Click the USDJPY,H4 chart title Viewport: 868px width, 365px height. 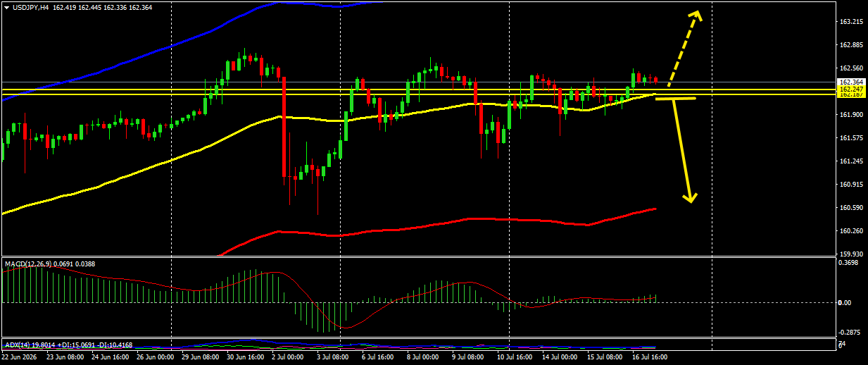tap(31, 7)
